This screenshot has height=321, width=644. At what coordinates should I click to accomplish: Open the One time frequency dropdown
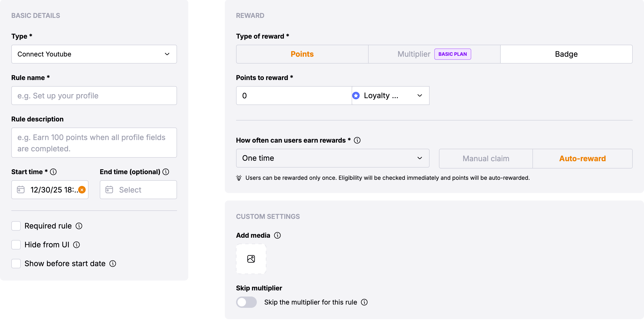point(333,158)
